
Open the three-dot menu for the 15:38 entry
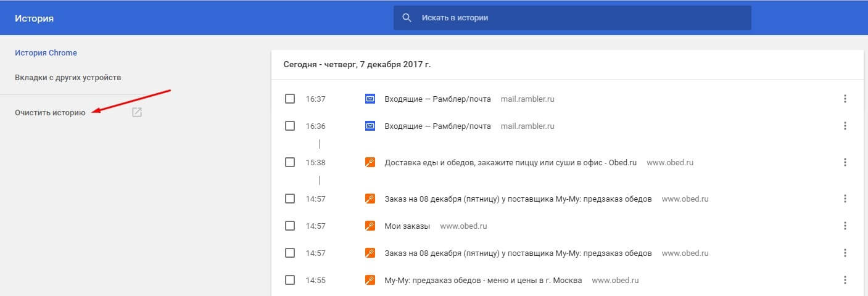[845, 163]
